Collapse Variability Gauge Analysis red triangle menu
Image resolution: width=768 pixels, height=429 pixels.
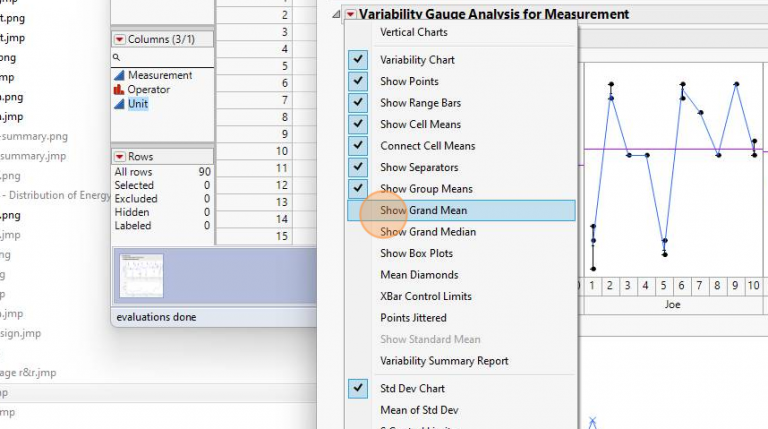tap(349, 14)
